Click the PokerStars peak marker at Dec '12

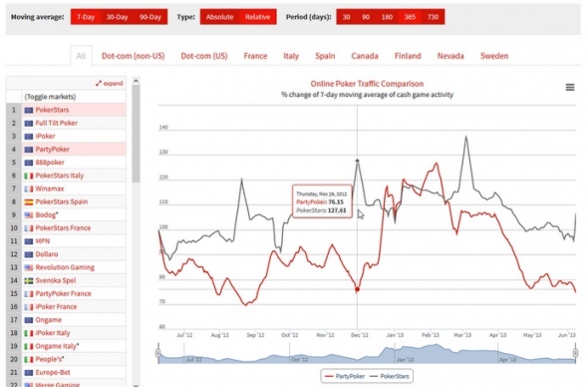pyautogui.click(x=358, y=161)
